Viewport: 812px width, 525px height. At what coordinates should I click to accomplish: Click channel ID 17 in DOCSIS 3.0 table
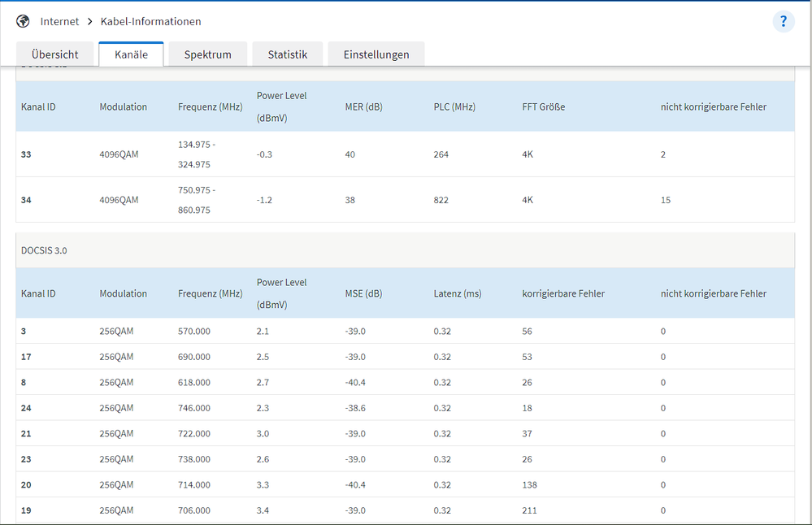26,357
